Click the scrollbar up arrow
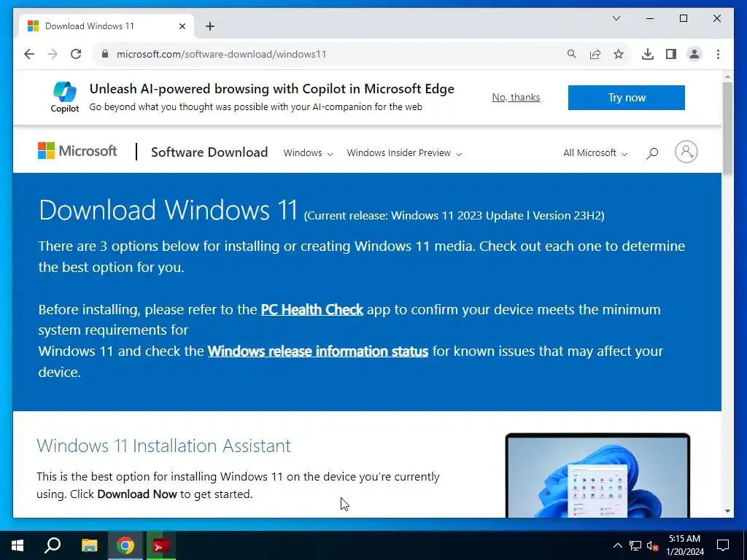This screenshot has width=747, height=560. click(727, 76)
